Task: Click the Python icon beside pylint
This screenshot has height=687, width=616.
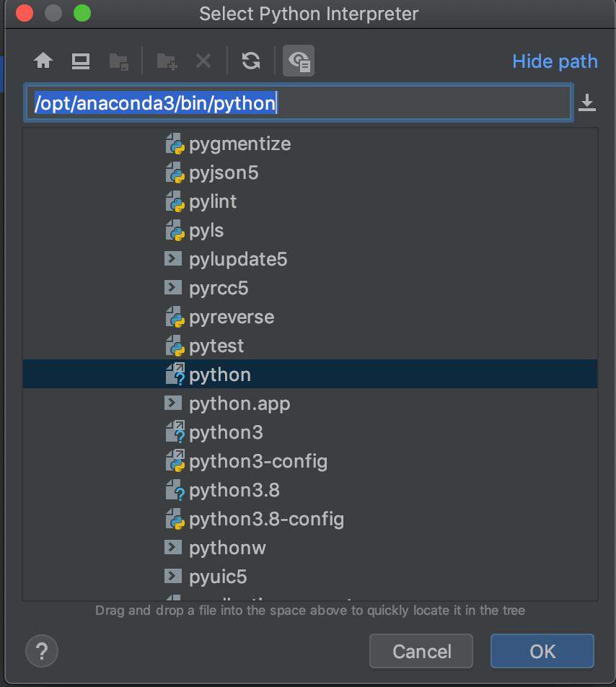Action: [x=175, y=201]
